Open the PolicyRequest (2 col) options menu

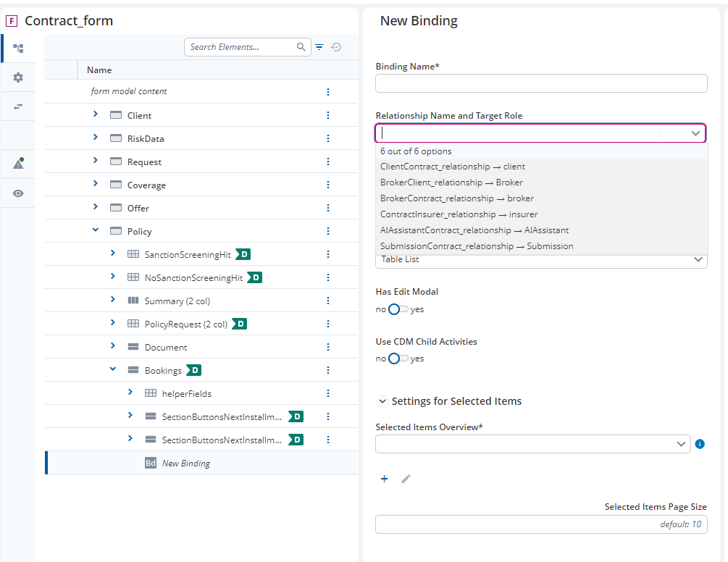tap(328, 324)
